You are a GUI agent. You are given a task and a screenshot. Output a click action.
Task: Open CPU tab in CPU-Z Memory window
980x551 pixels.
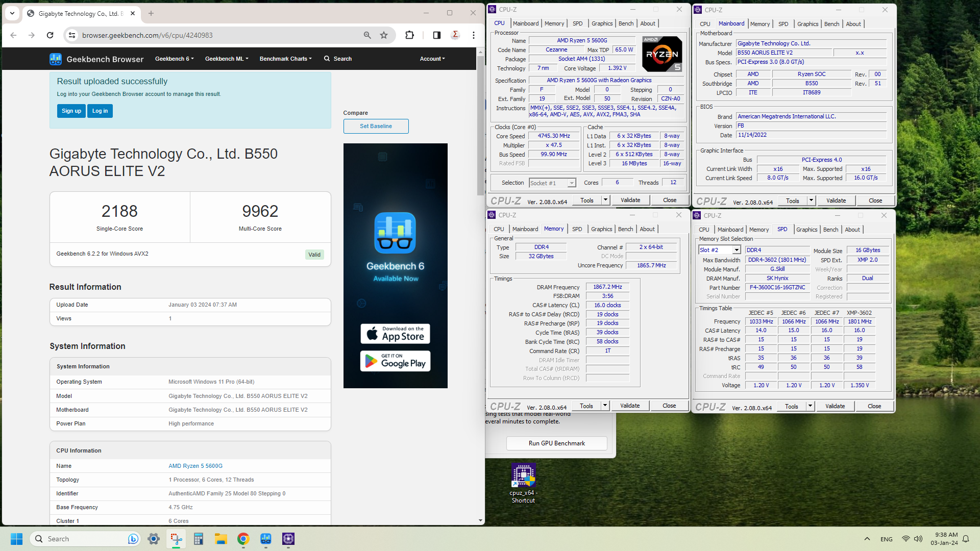click(x=499, y=229)
